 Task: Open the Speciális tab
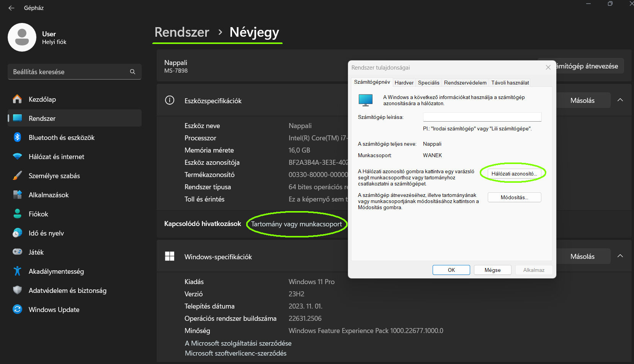[x=428, y=83]
